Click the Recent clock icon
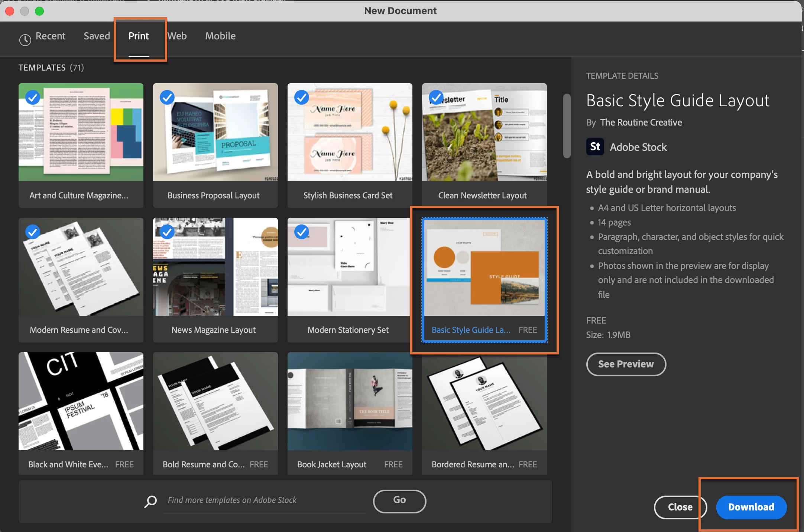 [x=25, y=40]
